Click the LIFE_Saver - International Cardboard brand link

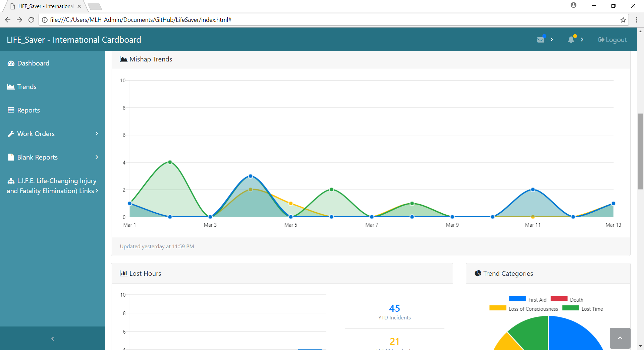pyautogui.click(x=74, y=40)
